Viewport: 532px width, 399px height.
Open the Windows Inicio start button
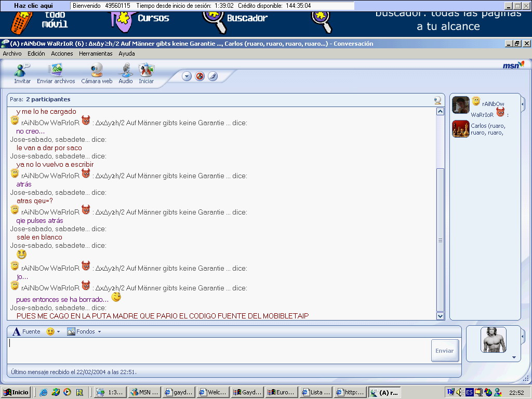click(16, 392)
